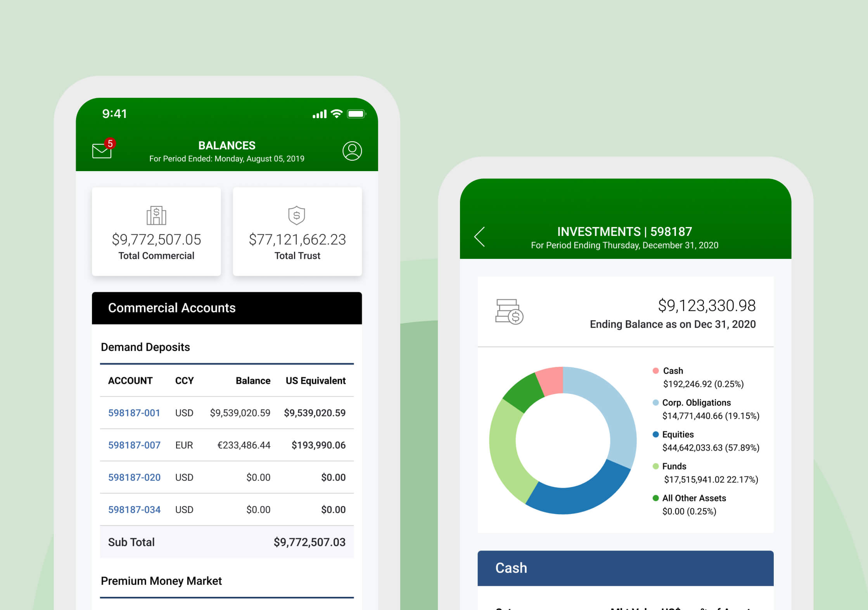Image resolution: width=868 pixels, height=610 pixels.
Task: Tap the $9,539,020.59 balance for 598187-001
Action: (240, 413)
